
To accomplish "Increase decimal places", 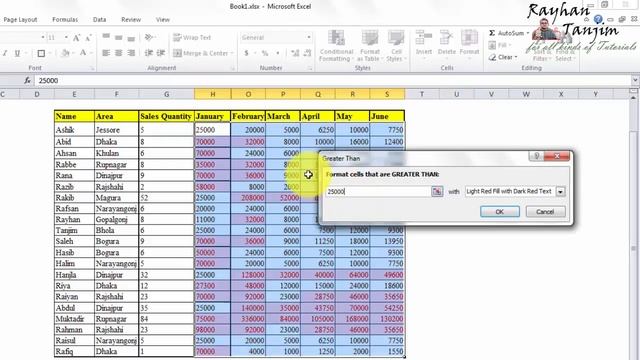I will click(295, 53).
